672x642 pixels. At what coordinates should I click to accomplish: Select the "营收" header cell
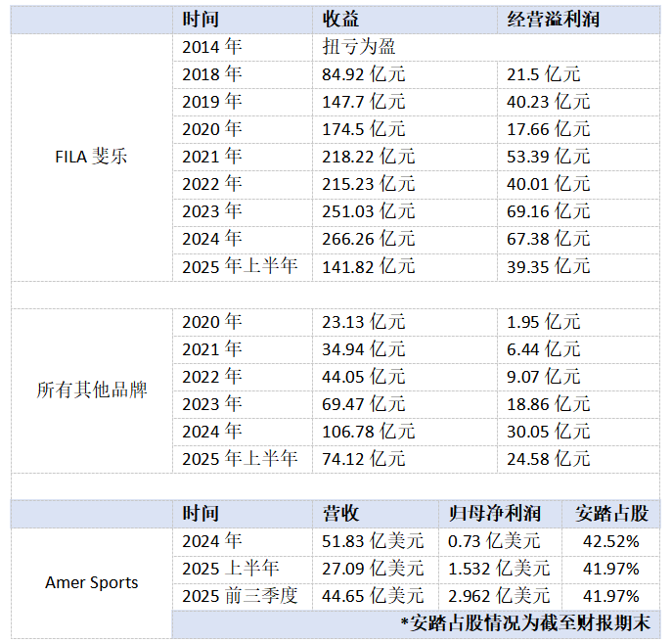(341, 514)
